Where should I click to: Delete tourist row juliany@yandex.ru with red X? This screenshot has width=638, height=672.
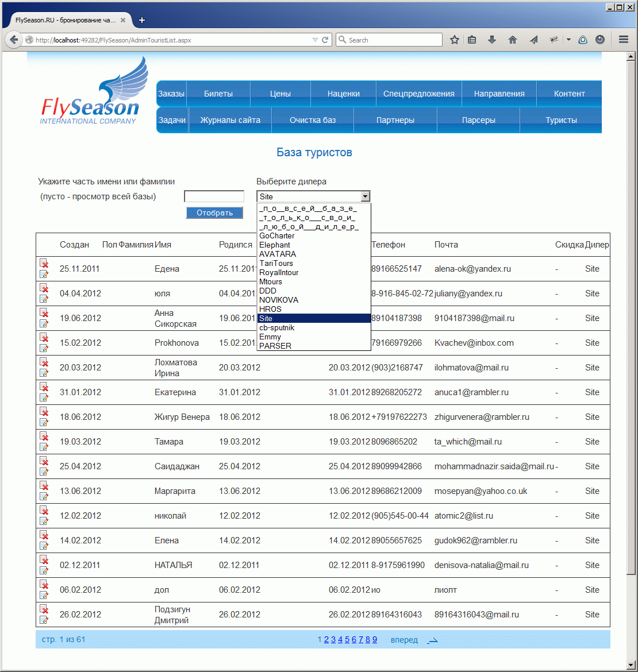pyautogui.click(x=44, y=288)
